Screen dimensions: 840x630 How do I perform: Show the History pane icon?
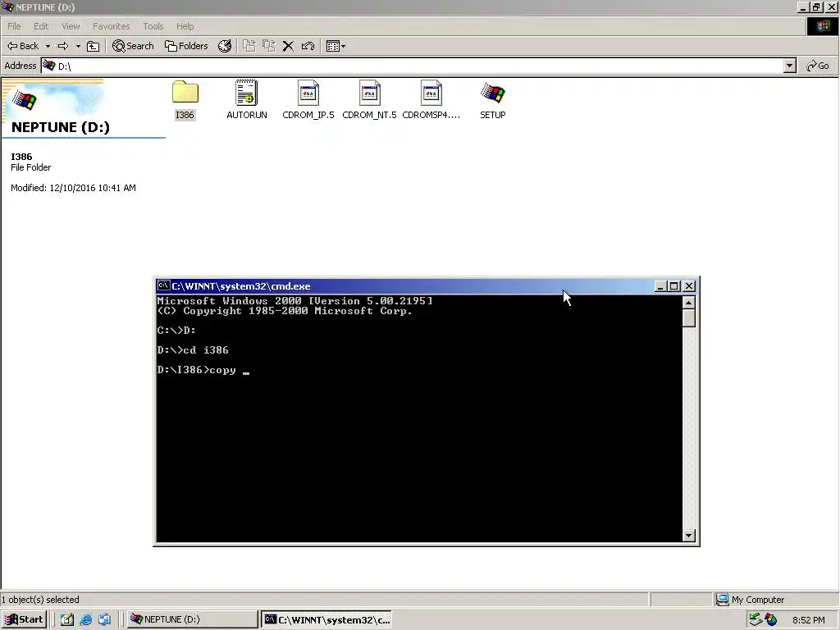[x=225, y=46]
